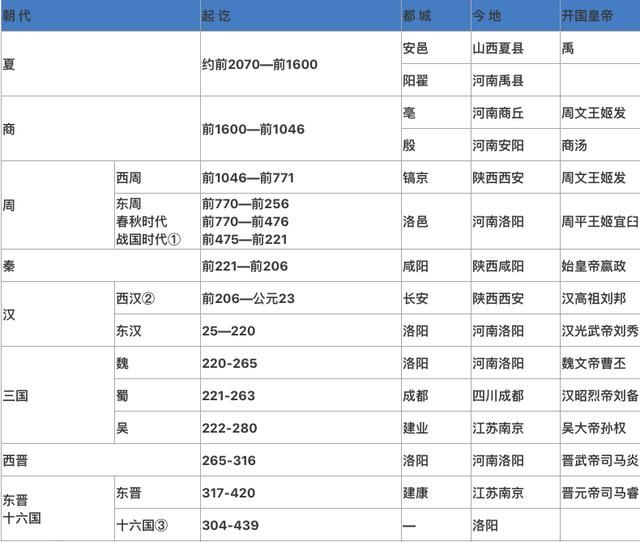Click the 安邑 capital cell
Viewport: 640px width, 542px height.
[436, 48]
